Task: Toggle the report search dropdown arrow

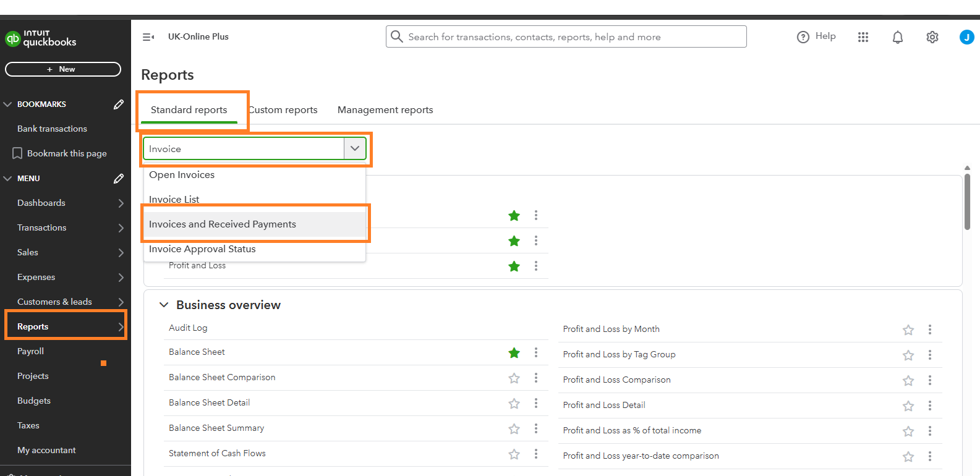Action: 355,148
